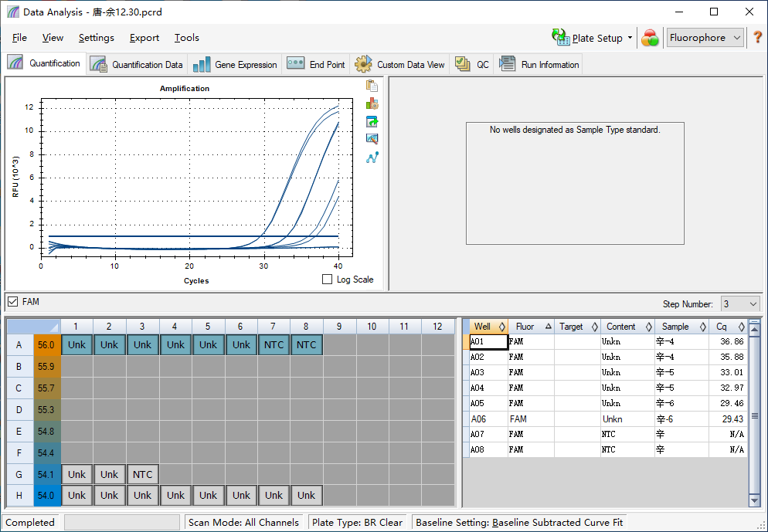Sort by Target column header
This screenshot has width=768, height=532.
point(577,327)
